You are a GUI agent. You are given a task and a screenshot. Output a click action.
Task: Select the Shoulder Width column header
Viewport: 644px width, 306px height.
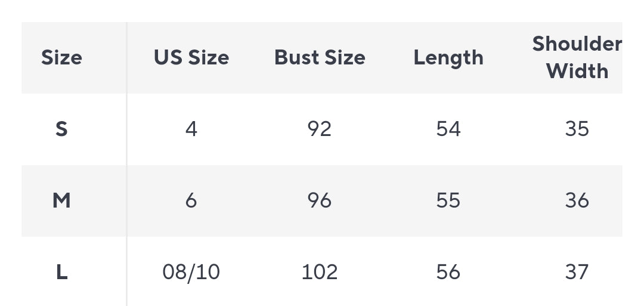click(x=577, y=57)
